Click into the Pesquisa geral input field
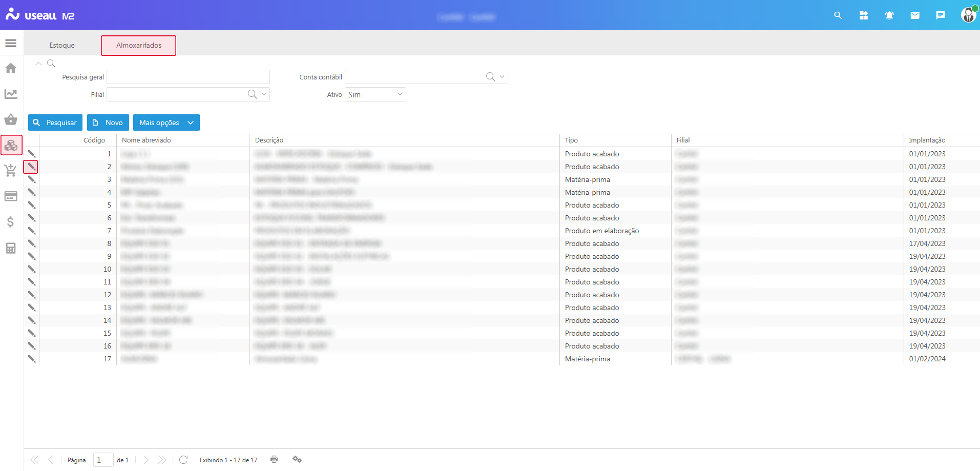 point(188,77)
